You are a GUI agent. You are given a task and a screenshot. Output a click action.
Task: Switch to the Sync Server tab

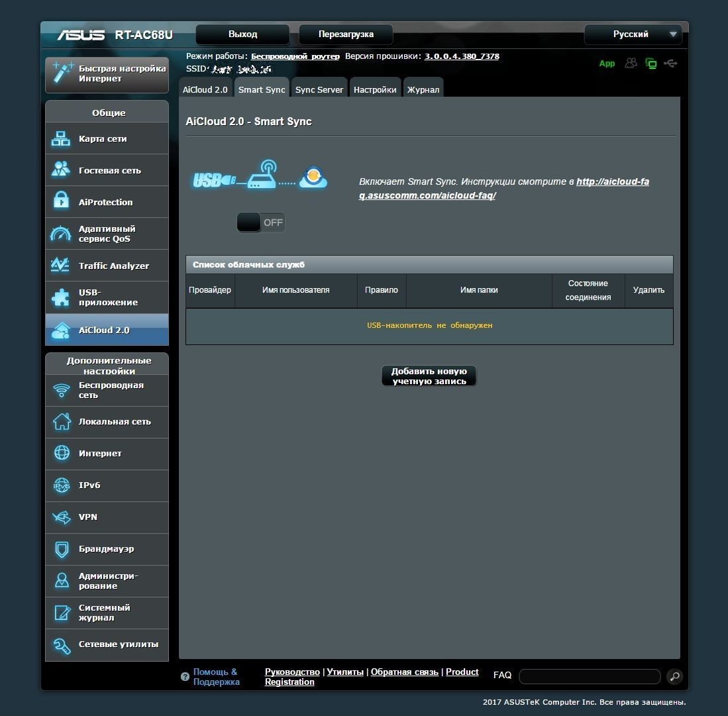coord(319,90)
